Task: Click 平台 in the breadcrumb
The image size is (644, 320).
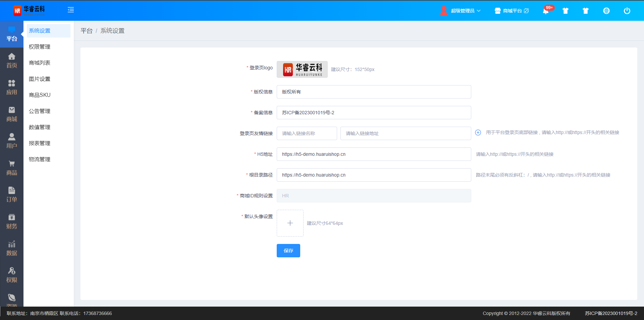Action: point(86,31)
